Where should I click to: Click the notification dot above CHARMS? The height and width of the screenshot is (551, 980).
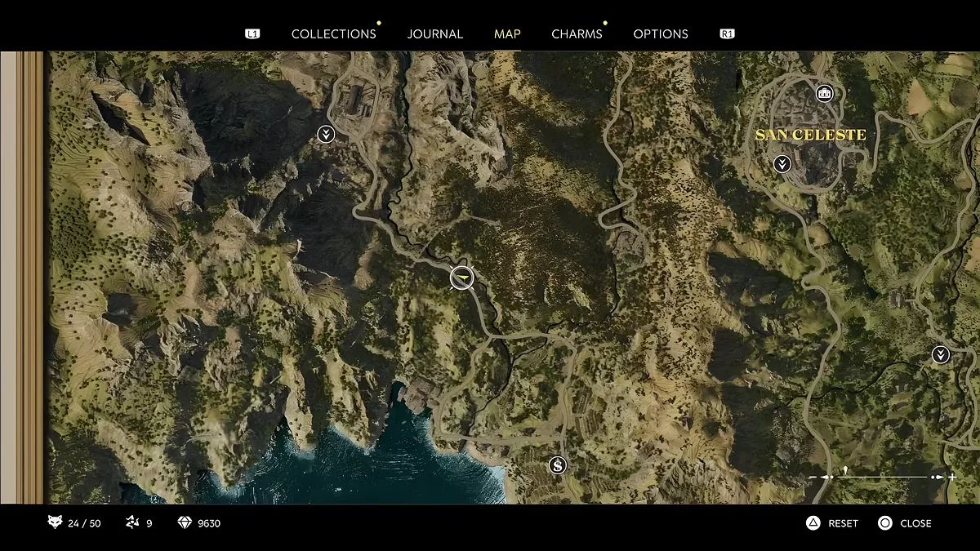click(x=604, y=23)
